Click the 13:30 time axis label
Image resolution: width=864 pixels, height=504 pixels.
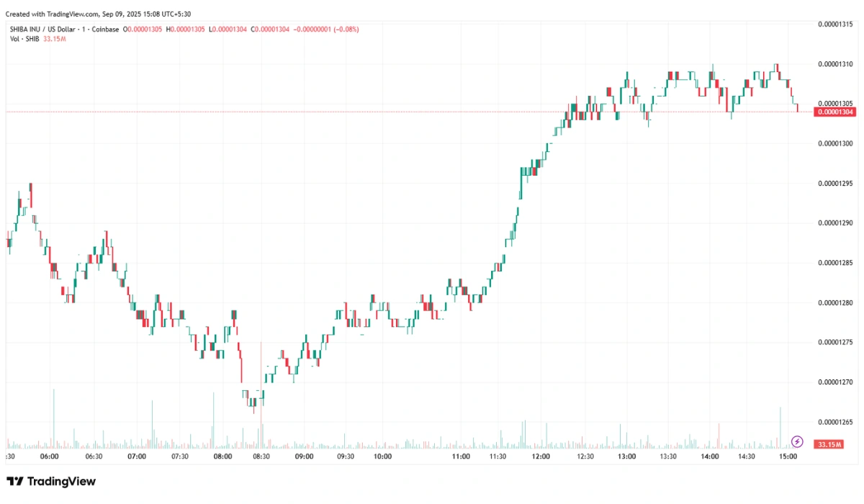pyautogui.click(x=669, y=456)
